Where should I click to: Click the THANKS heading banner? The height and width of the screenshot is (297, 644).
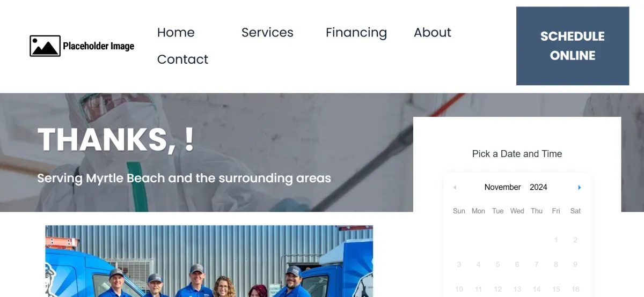[116, 139]
